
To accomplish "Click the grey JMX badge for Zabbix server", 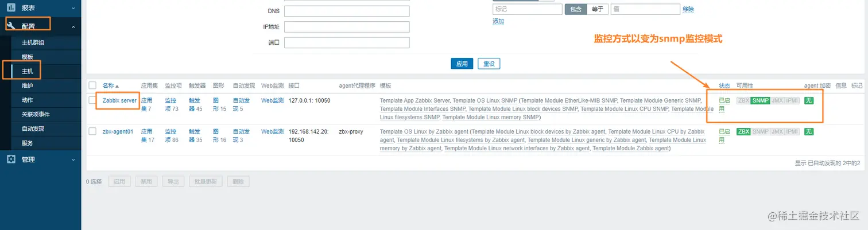I will click(x=777, y=100).
